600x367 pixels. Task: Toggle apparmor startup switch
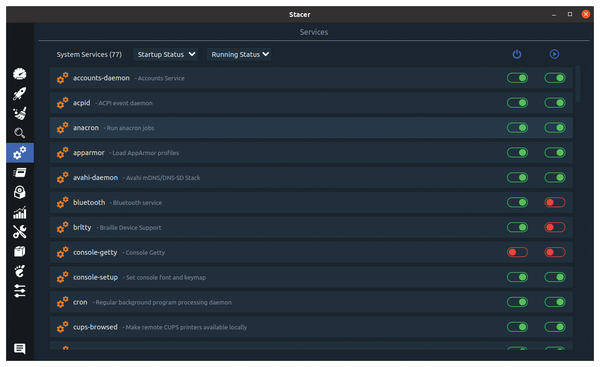coord(517,153)
